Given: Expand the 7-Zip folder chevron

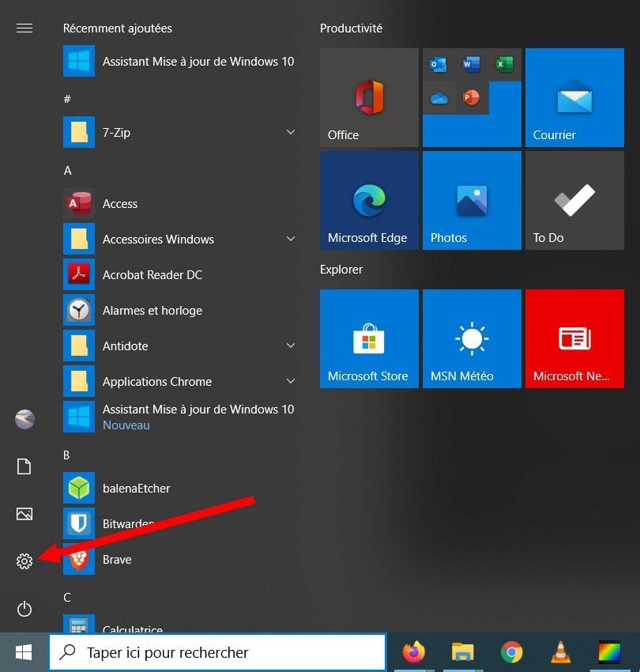Looking at the screenshot, I should click(x=291, y=132).
